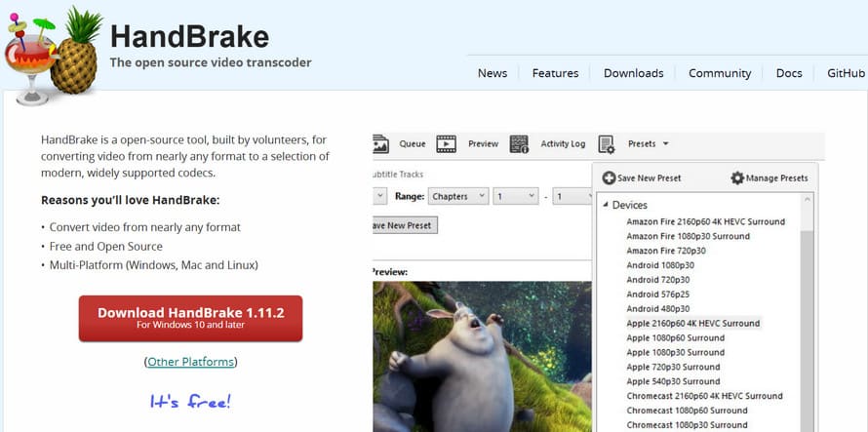Open the Range Chapters combo box
Screen dimensions: 868x432
(x=458, y=196)
